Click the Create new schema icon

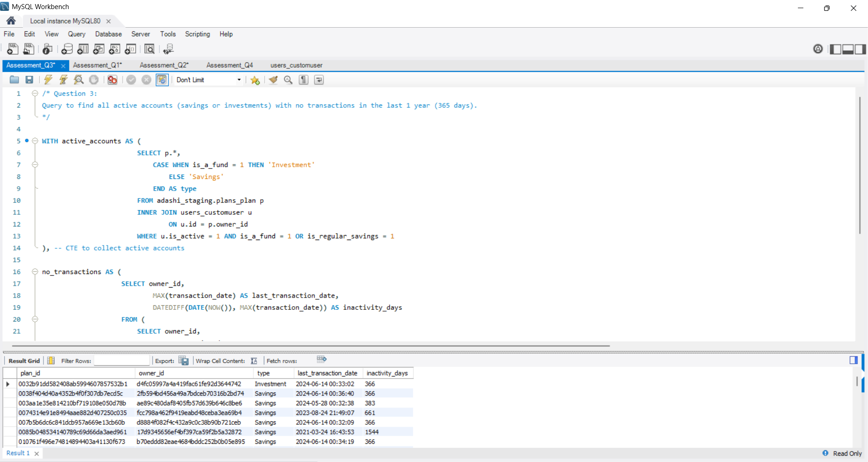tap(67, 49)
